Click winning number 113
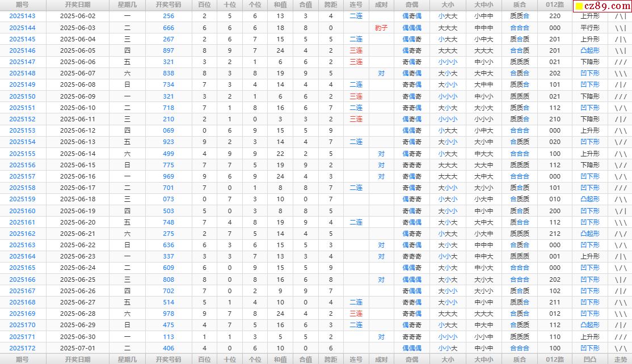The height and width of the screenshot is (364, 632). (168, 337)
